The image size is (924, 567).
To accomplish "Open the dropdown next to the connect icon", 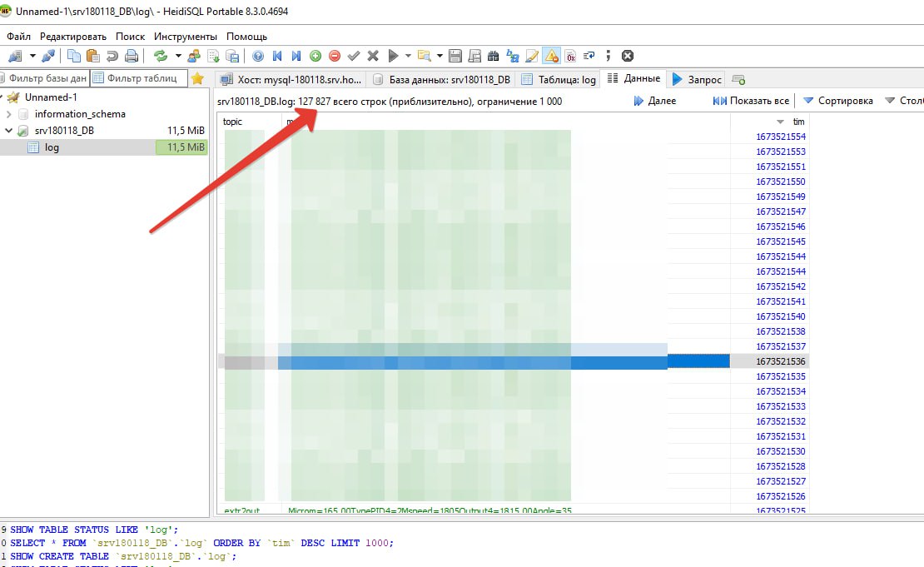I will click(32, 56).
